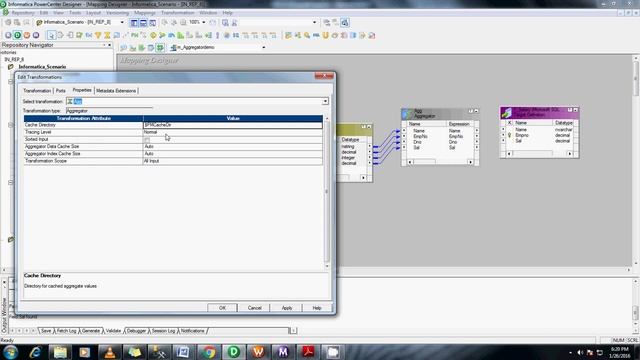The image size is (640, 360).
Task: Open the Metadata Extensions tab
Action: [x=116, y=91]
